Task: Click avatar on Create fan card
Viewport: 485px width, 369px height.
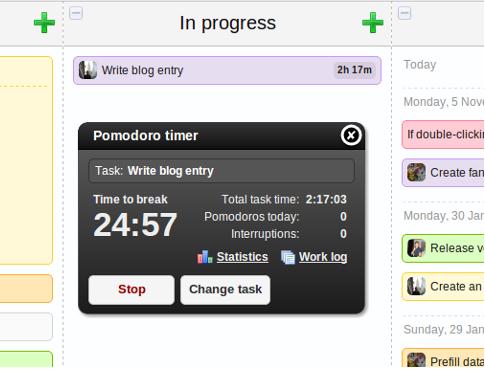Action: coord(416,172)
